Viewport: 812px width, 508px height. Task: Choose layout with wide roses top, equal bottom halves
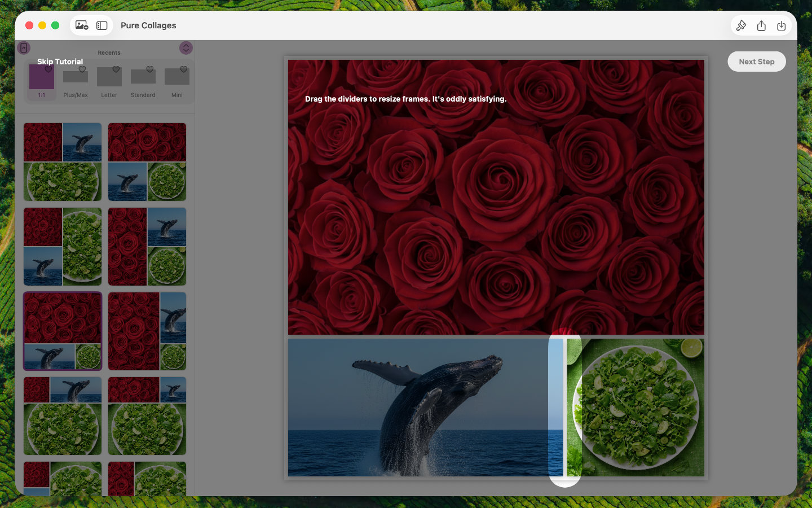coord(147,162)
